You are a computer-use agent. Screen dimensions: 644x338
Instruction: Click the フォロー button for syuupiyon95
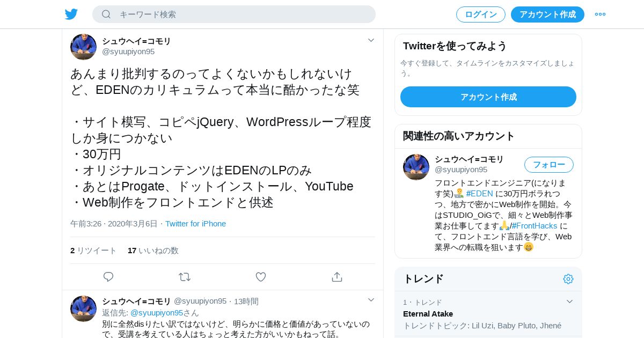coord(549,165)
